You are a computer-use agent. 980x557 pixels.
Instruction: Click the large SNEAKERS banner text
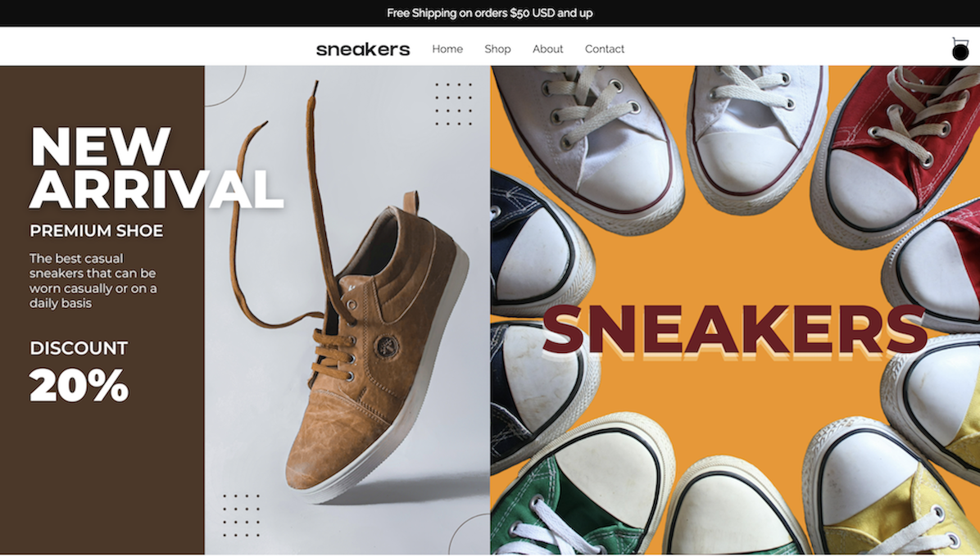coord(733,330)
